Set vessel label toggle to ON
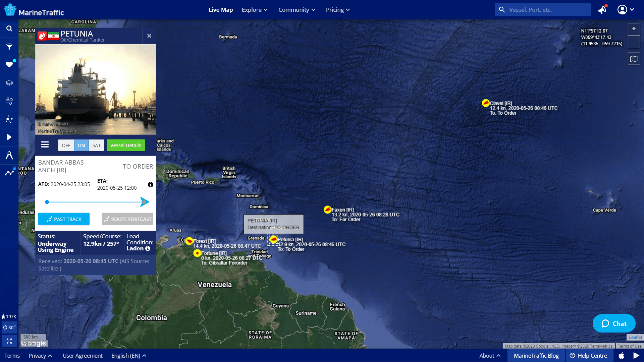Screen dimensions: 644x362 tap(82, 145)
